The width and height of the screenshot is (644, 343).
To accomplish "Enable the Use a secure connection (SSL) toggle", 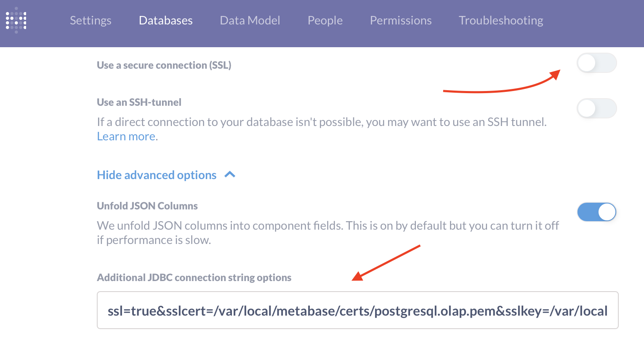I will (596, 62).
